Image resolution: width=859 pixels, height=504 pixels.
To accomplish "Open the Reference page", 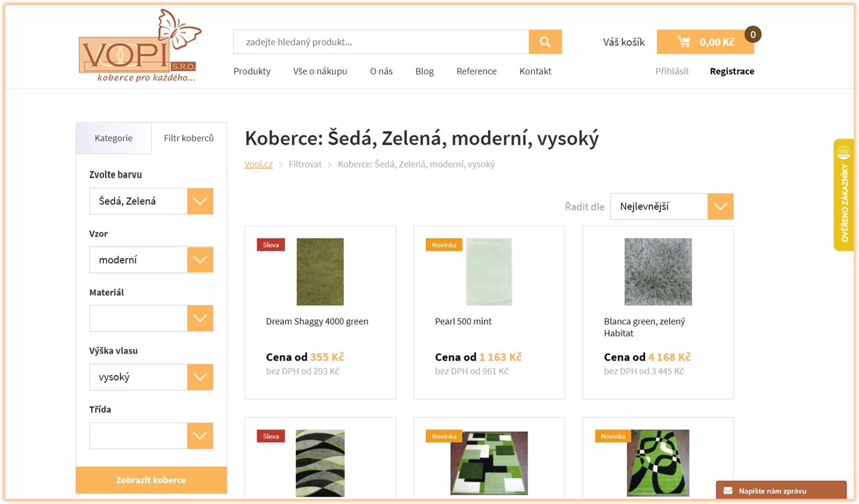I will [x=476, y=71].
